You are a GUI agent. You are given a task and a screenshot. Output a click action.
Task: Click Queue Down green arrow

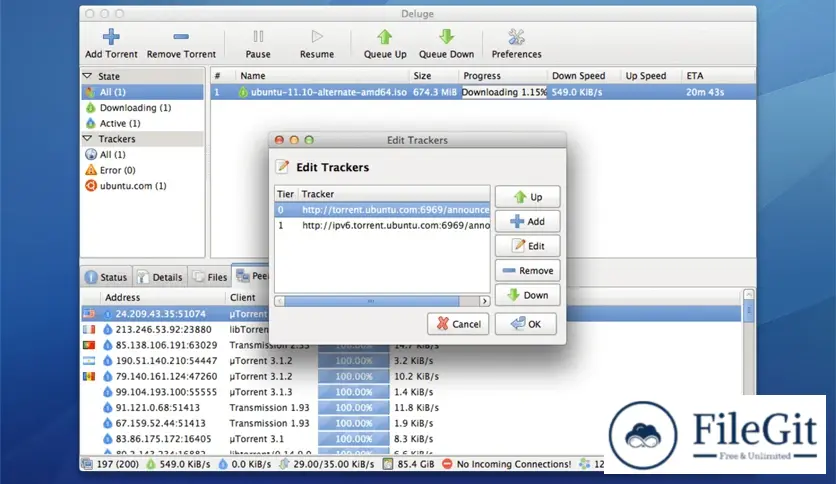coord(446,37)
